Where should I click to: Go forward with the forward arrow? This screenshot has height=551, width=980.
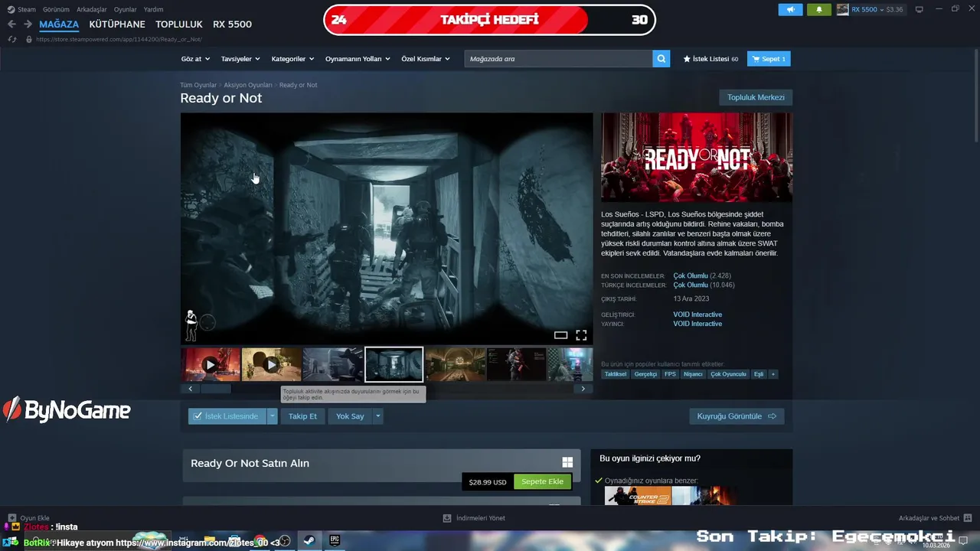(28, 24)
